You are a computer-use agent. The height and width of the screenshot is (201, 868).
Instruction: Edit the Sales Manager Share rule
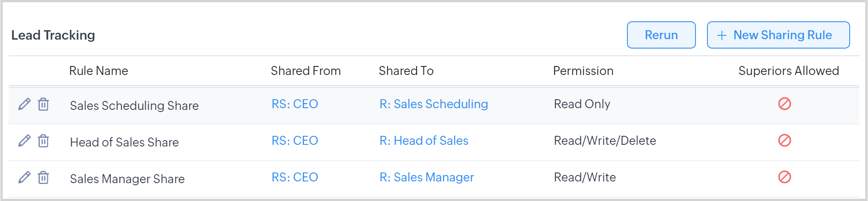point(24,177)
